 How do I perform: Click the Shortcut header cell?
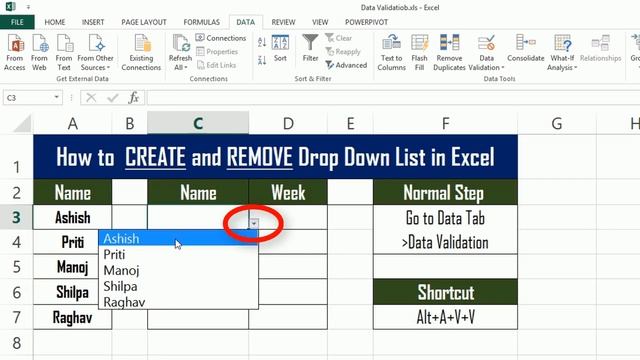click(445, 292)
